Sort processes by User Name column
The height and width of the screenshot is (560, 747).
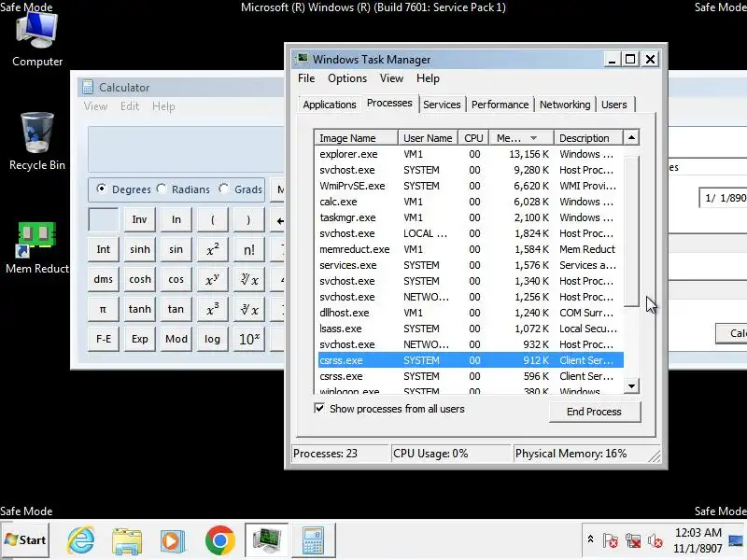(428, 137)
